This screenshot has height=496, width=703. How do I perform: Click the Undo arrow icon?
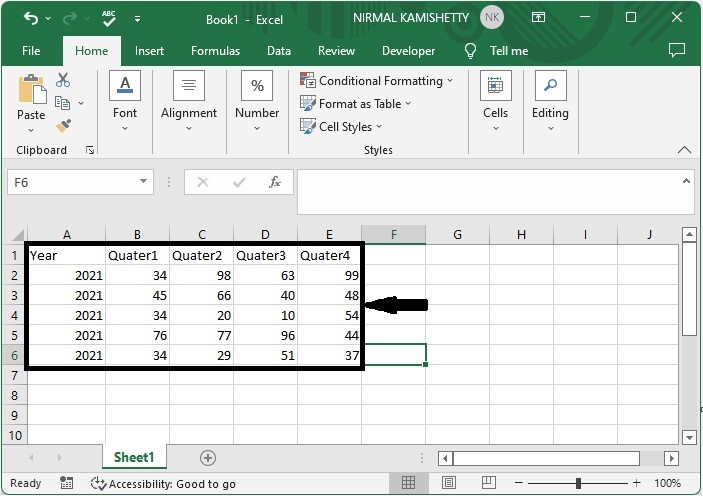tap(30, 18)
